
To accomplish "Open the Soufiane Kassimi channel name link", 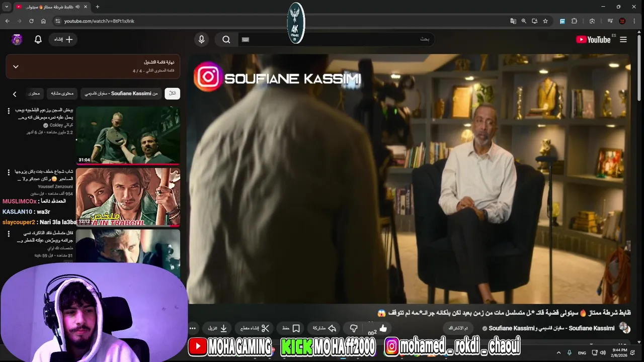I will [551, 328].
